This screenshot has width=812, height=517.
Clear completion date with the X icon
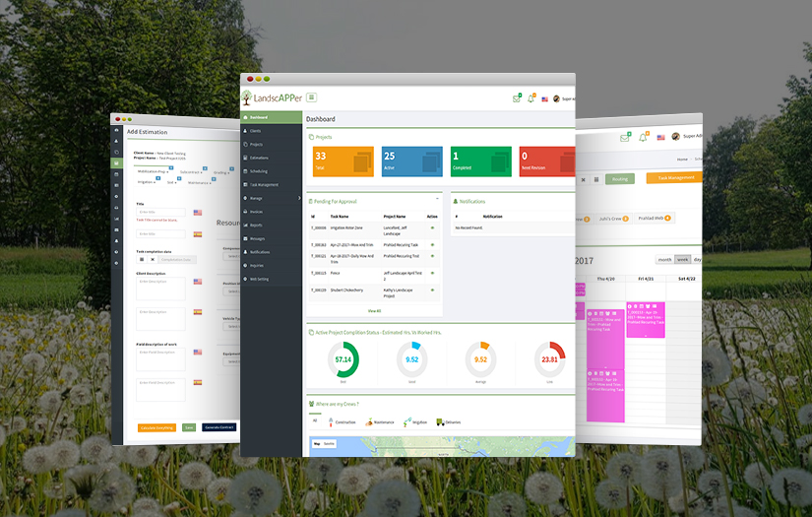153,260
